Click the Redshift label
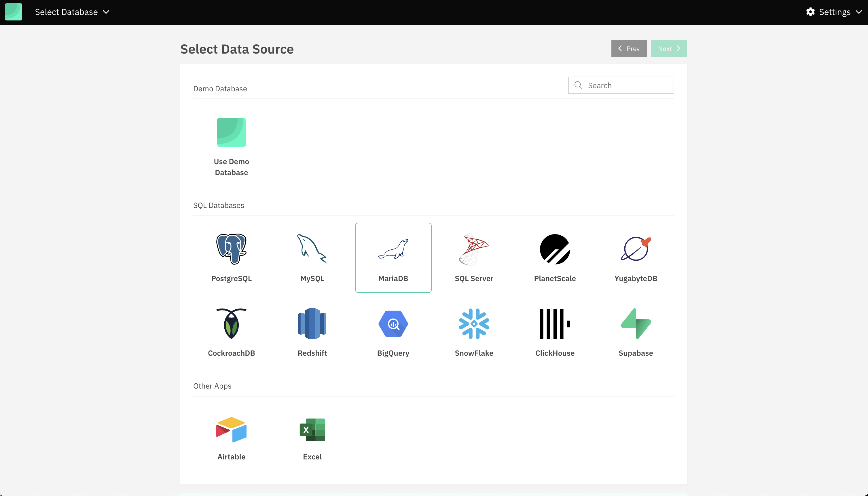 point(312,353)
